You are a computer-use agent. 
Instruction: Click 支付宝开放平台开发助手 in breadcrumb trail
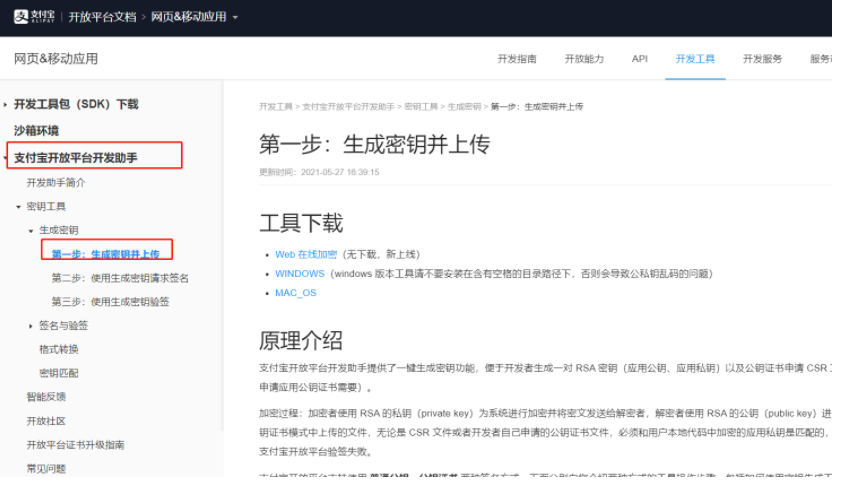(348, 106)
